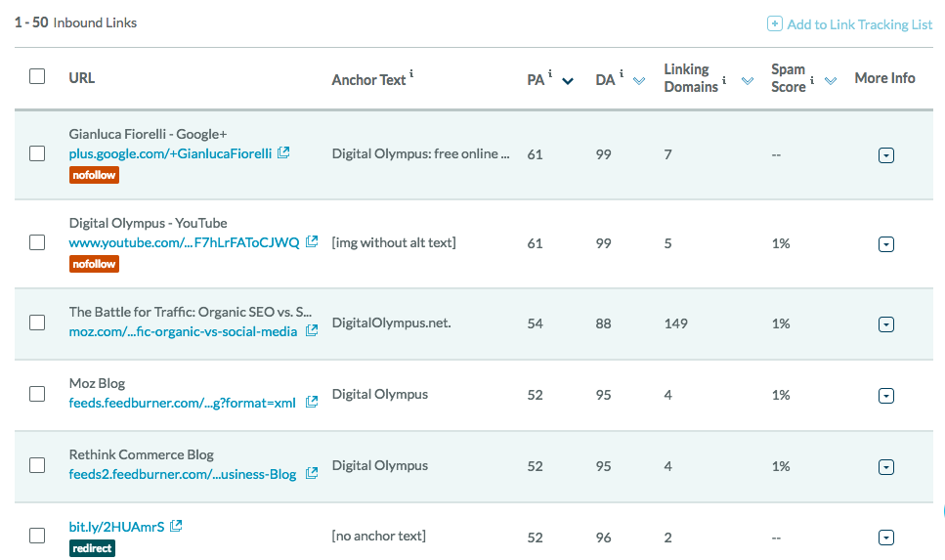Click the redirect badge under bit.ly link

[92, 548]
